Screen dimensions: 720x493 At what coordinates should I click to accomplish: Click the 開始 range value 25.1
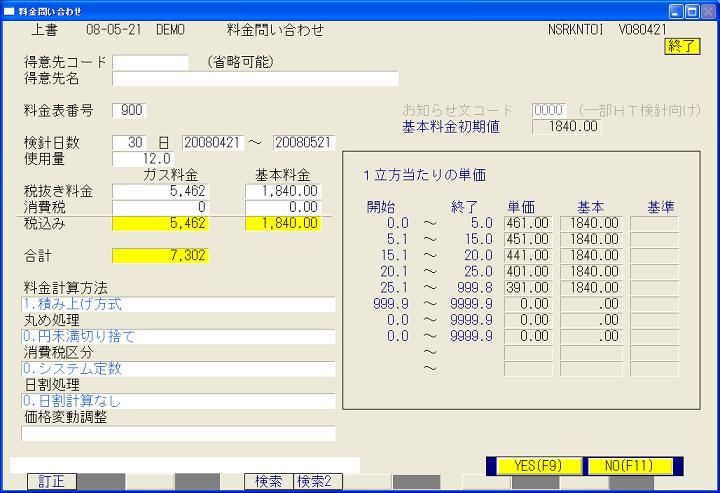tap(394, 288)
